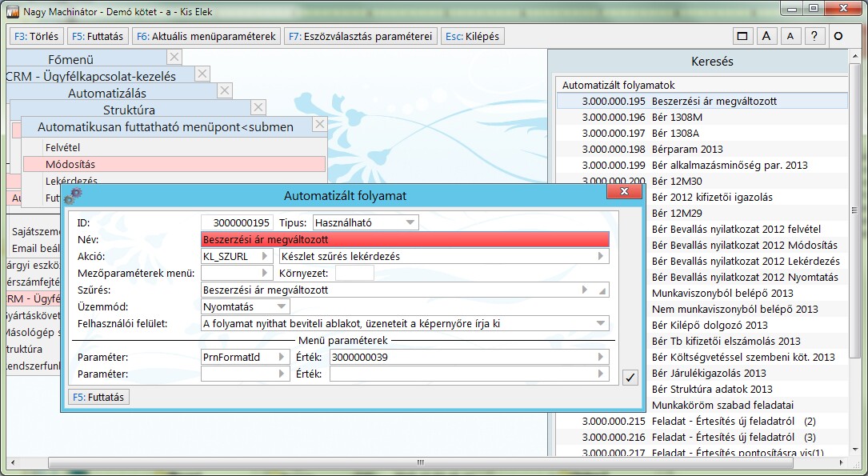Screen dimensions: 868x476
Task: Click Esc: Kilépés button
Action: (x=473, y=36)
